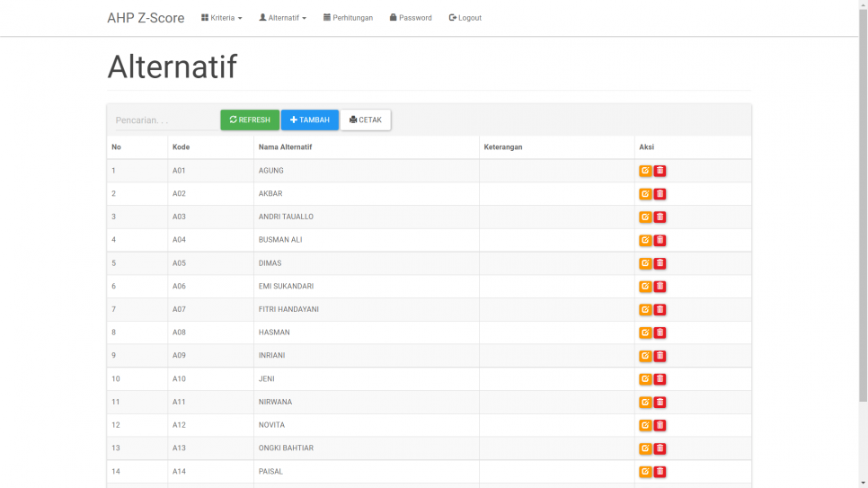Delete the NOVITA row
This screenshot has width=868, height=488.
click(660, 425)
